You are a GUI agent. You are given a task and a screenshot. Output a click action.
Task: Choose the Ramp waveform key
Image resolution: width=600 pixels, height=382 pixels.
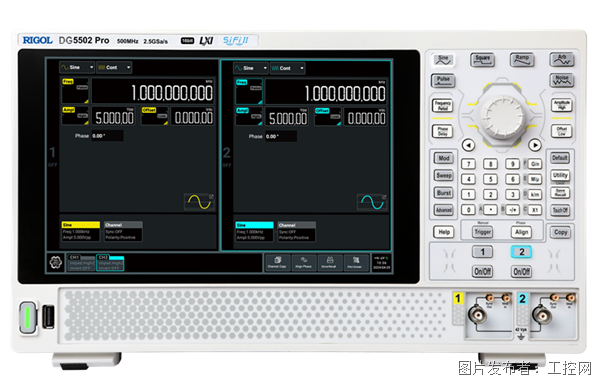522,60
